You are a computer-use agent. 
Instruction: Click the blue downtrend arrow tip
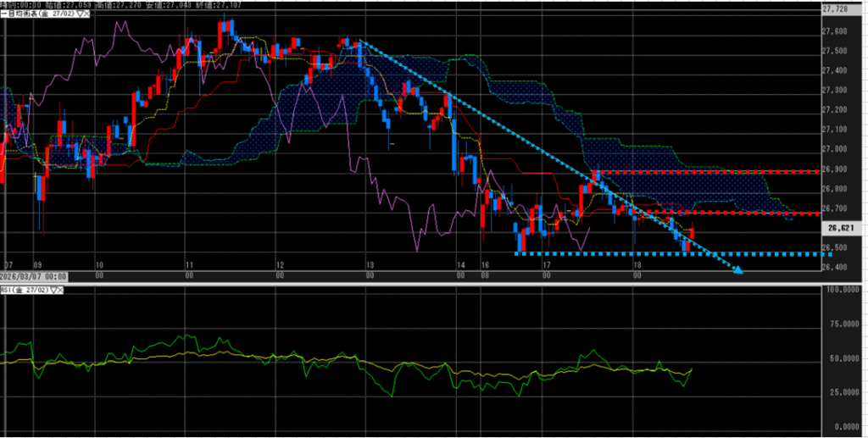[739, 271]
